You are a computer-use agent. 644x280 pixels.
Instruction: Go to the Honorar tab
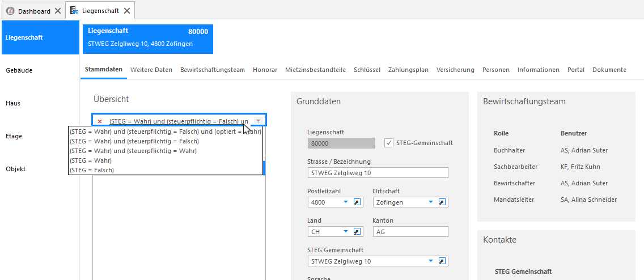265,70
